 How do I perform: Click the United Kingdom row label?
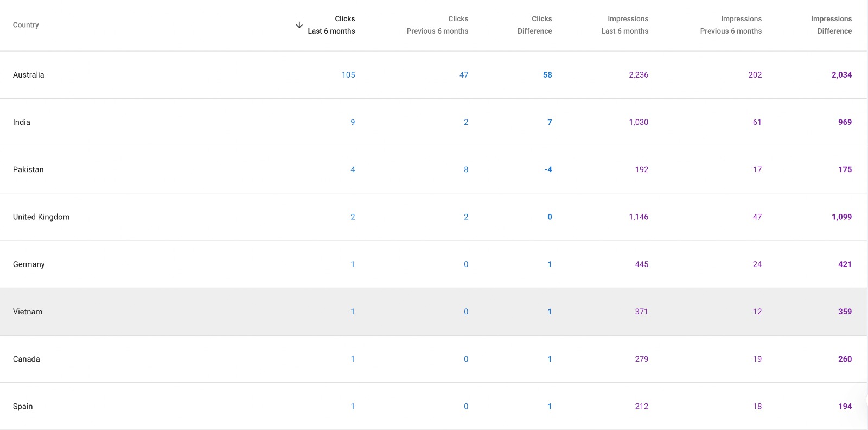point(41,217)
